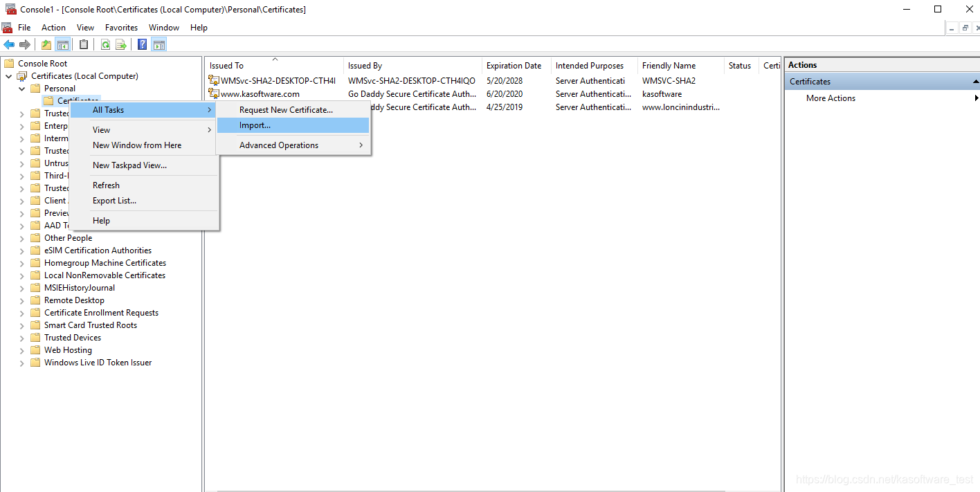The height and width of the screenshot is (492, 980).
Task: Click the Up One Level folder icon
Action: coord(46,45)
